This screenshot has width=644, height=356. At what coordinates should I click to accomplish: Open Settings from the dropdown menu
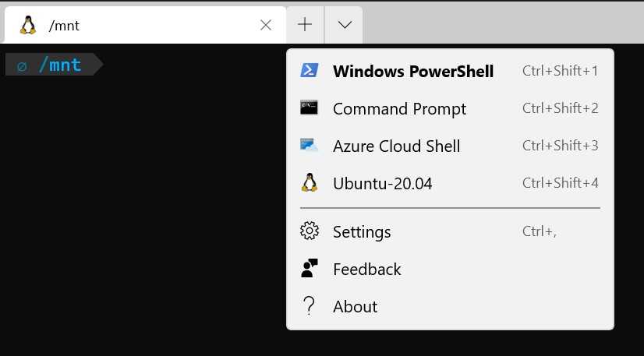[x=362, y=232]
